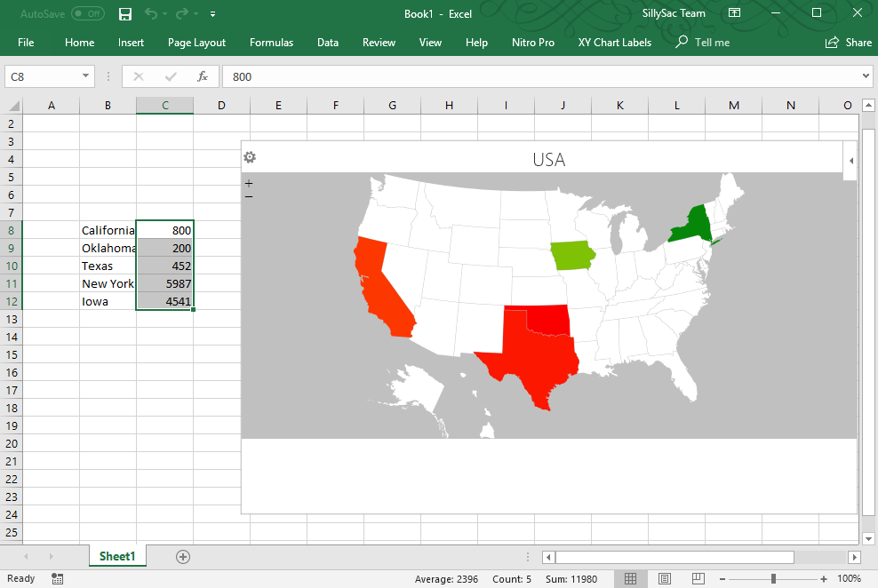This screenshot has height=588, width=878.
Task: Open Customize Quick Access Toolbar dropdown
Action: 212,14
